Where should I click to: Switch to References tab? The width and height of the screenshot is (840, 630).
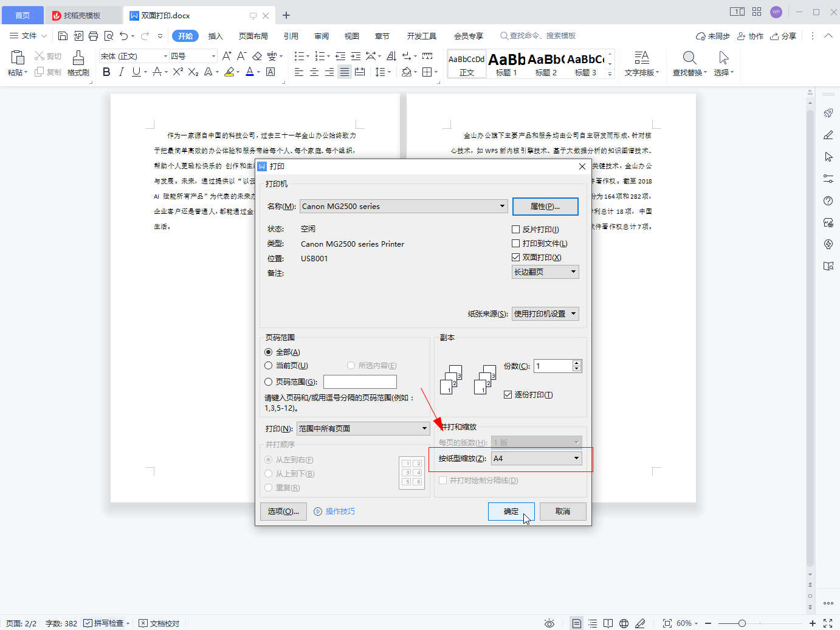[x=291, y=36]
